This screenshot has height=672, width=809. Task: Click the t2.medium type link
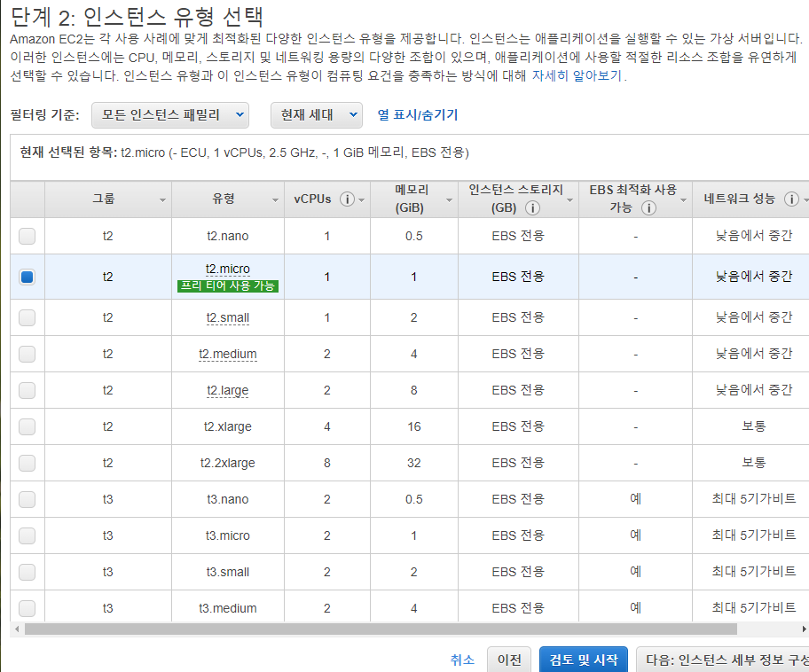point(227,355)
